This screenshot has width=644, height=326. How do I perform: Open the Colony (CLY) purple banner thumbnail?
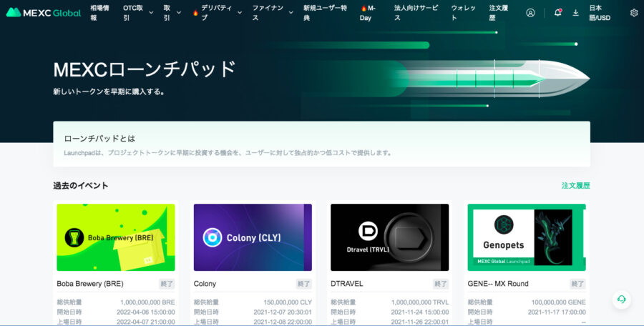point(253,237)
